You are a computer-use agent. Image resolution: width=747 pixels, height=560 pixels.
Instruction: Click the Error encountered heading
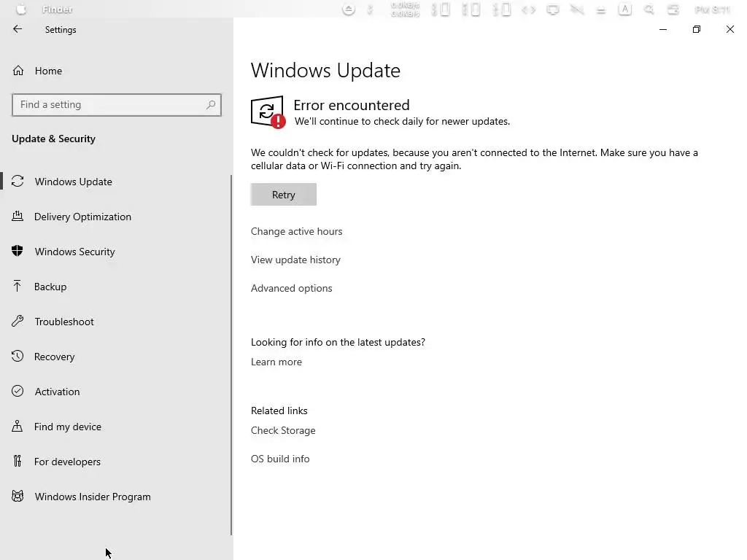(352, 105)
